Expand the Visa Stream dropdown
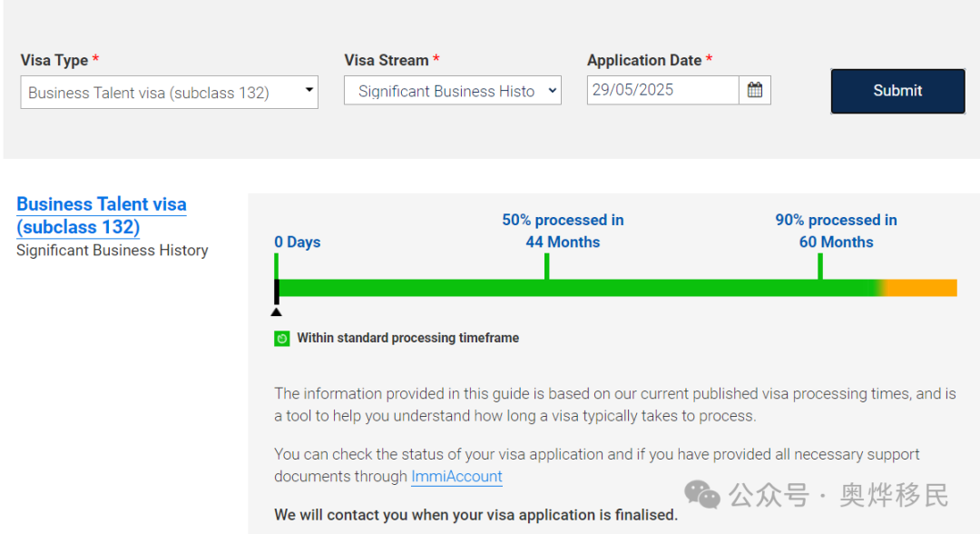Viewport: 980px width, 534px height. point(452,91)
